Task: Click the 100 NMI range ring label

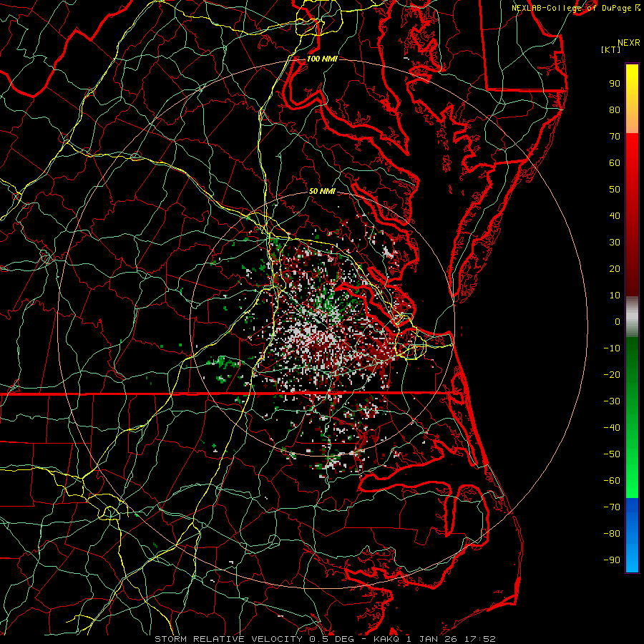Action: tap(322, 59)
